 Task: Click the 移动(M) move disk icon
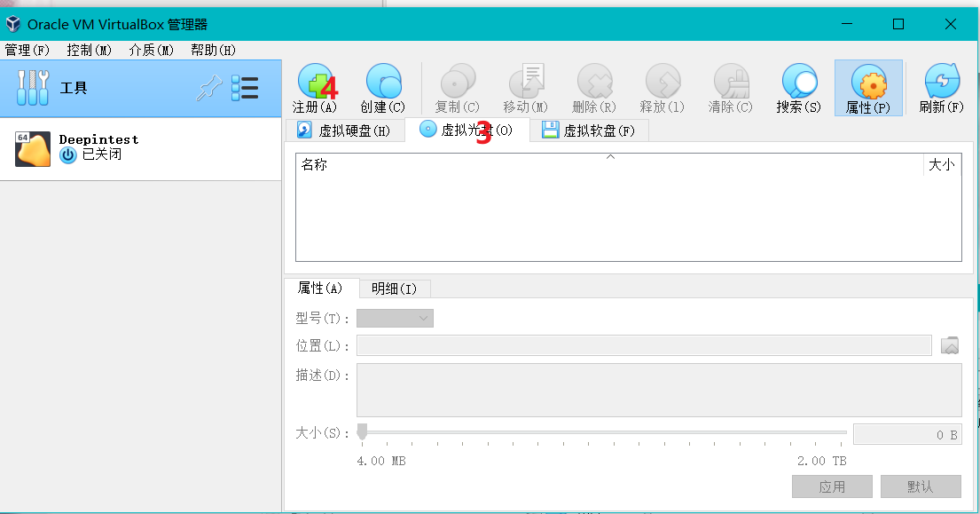tap(526, 82)
